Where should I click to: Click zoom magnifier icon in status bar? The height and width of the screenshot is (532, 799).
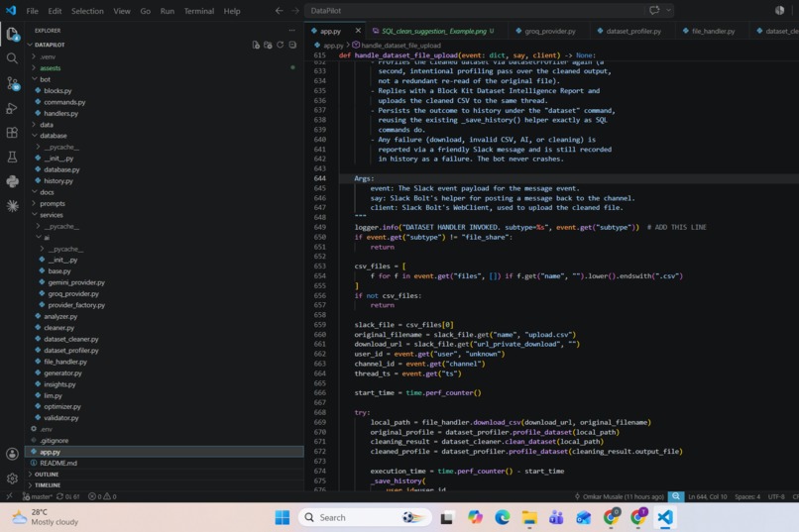point(676,496)
